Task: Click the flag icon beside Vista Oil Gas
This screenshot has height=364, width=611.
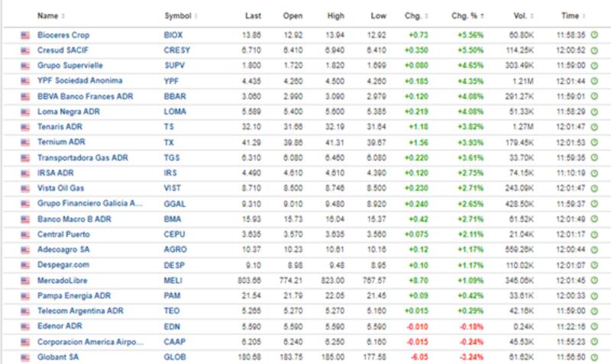Action: coord(24,188)
